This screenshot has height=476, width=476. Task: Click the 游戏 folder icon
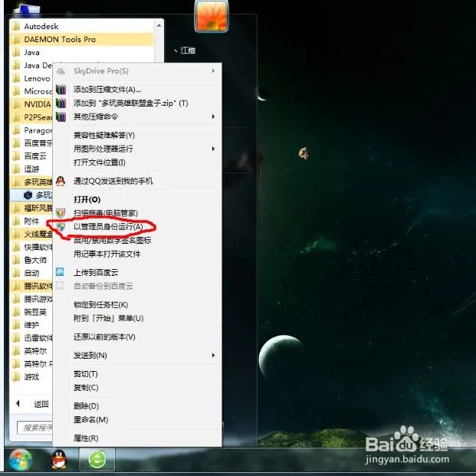16,376
